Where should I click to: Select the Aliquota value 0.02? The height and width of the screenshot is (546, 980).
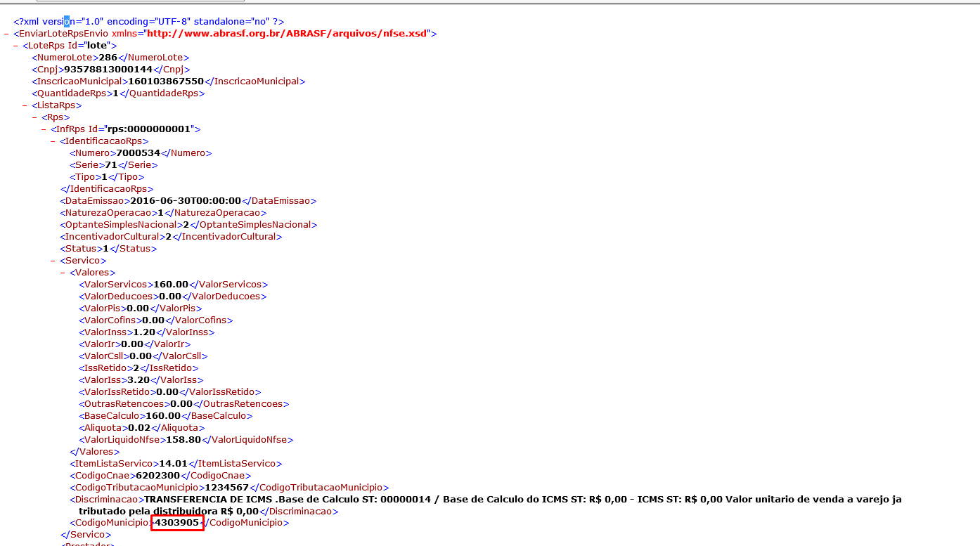pyautogui.click(x=139, y=428)
